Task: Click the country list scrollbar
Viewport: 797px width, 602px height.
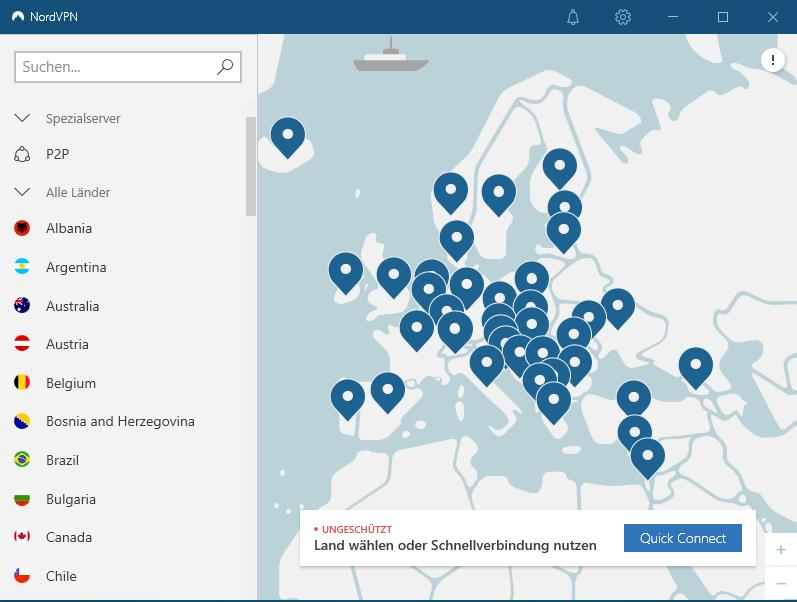Action: point(251,166)
